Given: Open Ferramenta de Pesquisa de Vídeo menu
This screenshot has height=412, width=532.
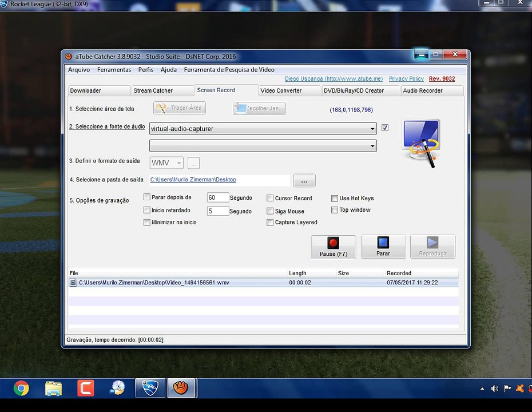Looking at the screenshot, I should click(229, 70).
